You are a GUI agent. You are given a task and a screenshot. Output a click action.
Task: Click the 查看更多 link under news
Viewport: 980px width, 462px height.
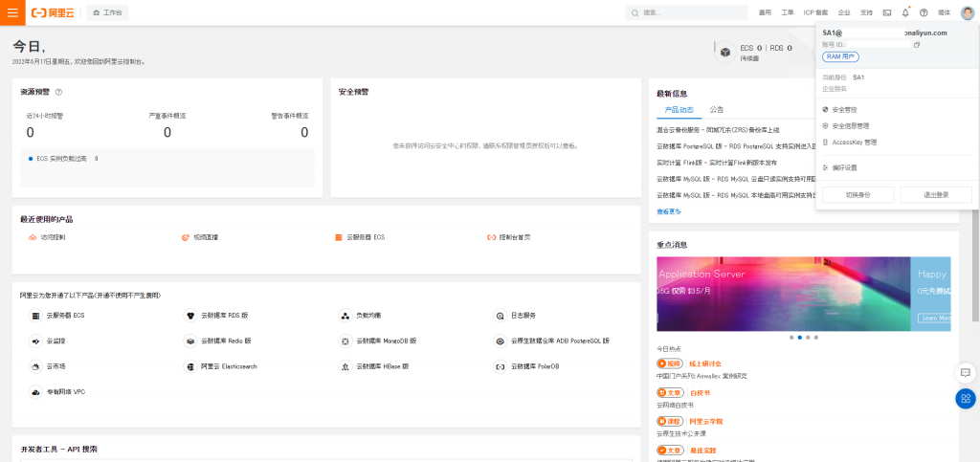[669, 211]
